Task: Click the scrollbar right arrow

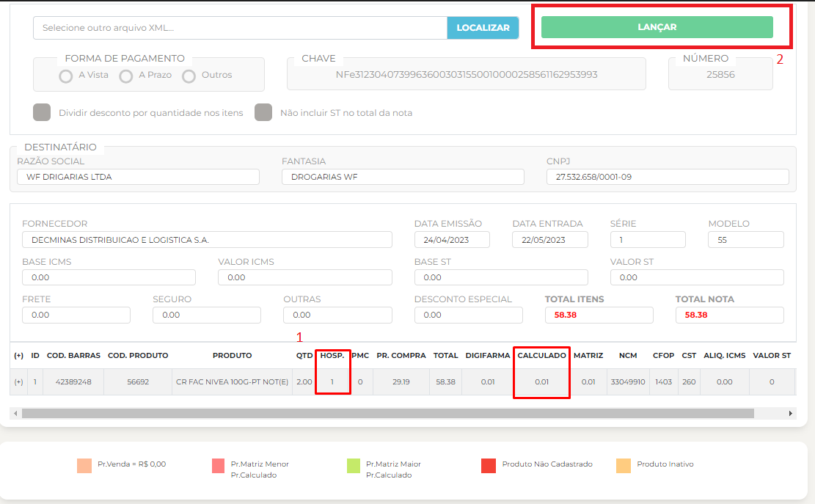Action: coord(791,413)
